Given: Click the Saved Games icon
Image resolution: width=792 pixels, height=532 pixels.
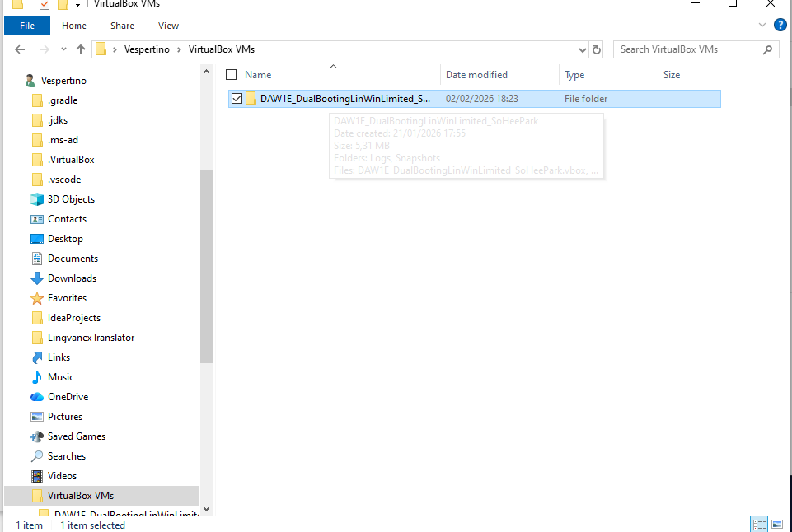Looking at the screenshot, I should (37, 436).
